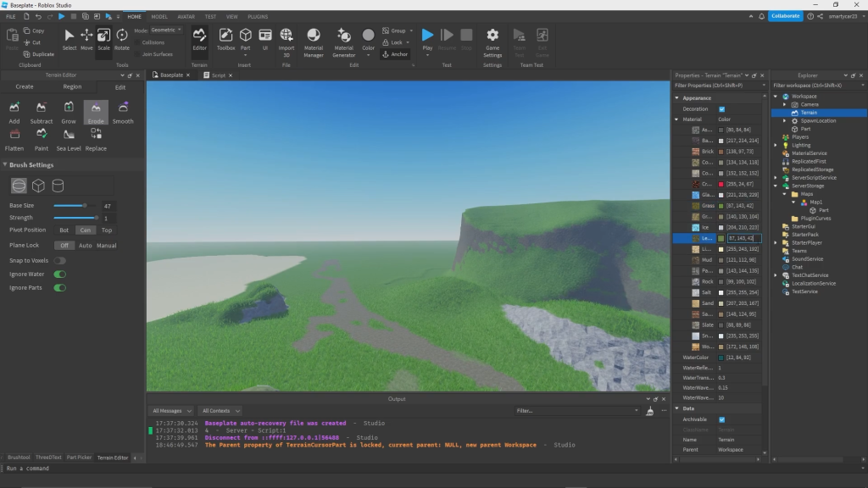This screenshot has width=868, height=488.
Task: Select the Flatten terrain tool
Action: point(14,140)
